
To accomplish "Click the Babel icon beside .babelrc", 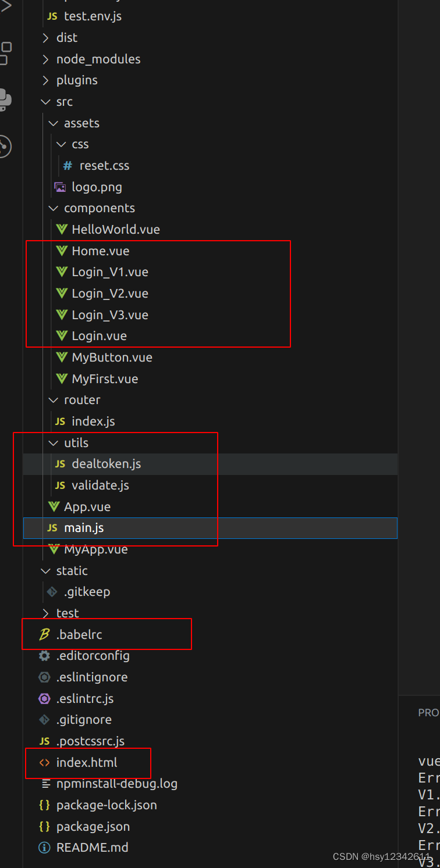I will tap(44, 634).
